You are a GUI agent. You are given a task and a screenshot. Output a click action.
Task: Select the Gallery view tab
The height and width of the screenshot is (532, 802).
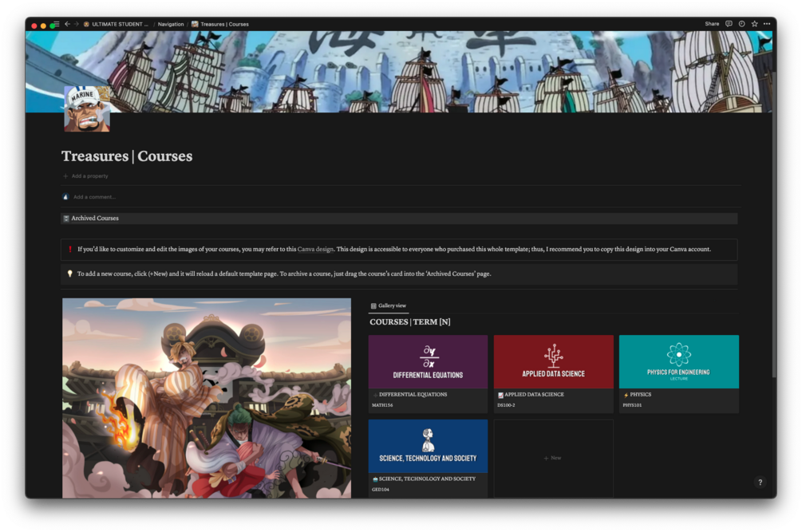[x=388, y=305]
